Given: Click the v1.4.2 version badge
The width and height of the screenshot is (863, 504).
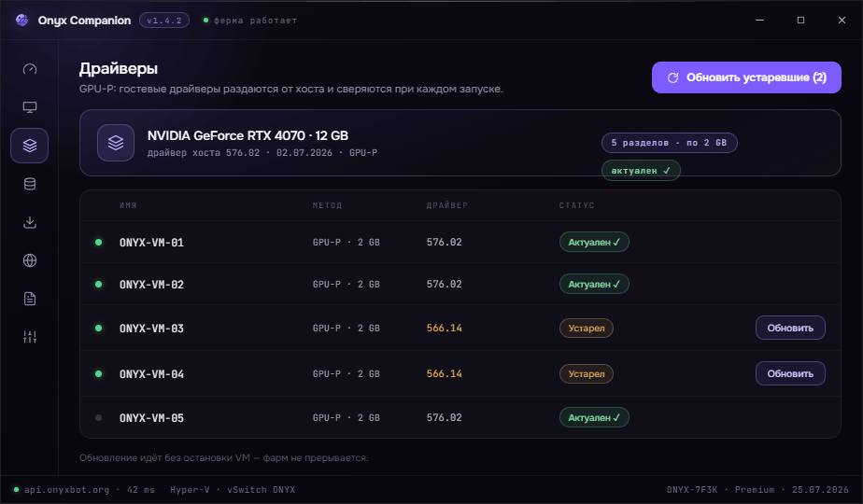Looking at the screenshot, I should coord(164,21).
